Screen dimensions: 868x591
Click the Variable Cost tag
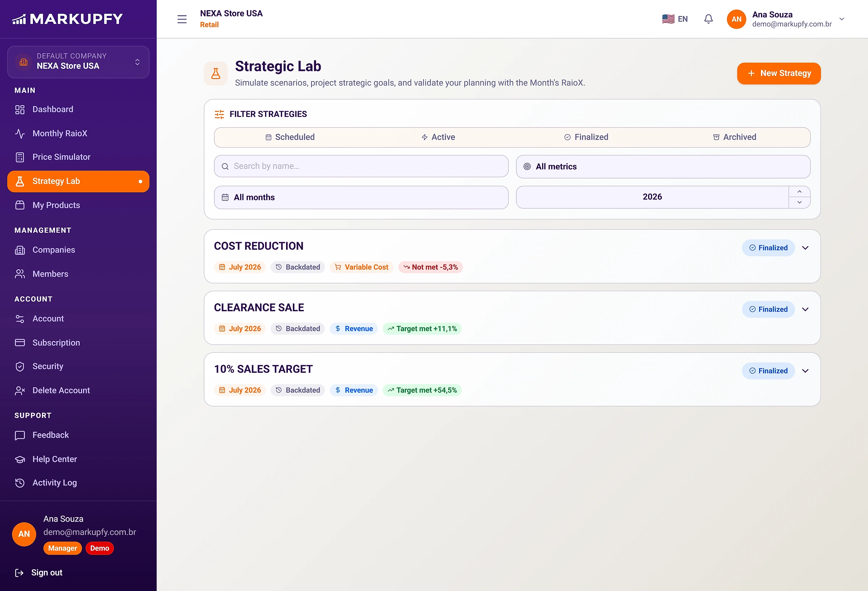pos(361,267)
